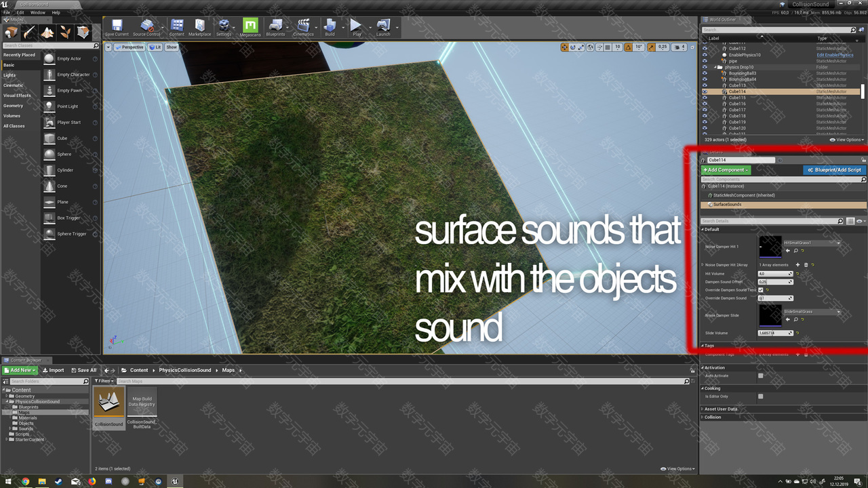Open viewport options dropdown arrow
Image resolution: width=868 pixels, height=488 pixels.
(x=108, y=47)
